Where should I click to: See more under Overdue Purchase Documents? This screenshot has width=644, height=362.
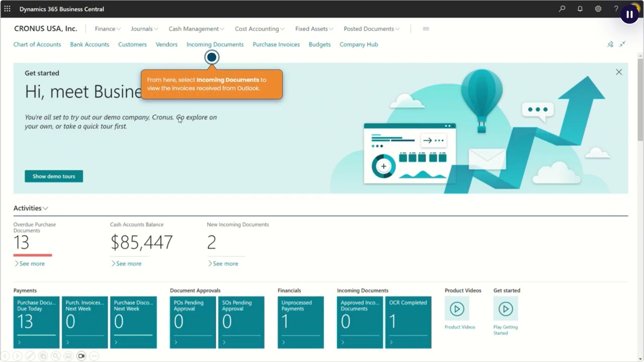29,263
